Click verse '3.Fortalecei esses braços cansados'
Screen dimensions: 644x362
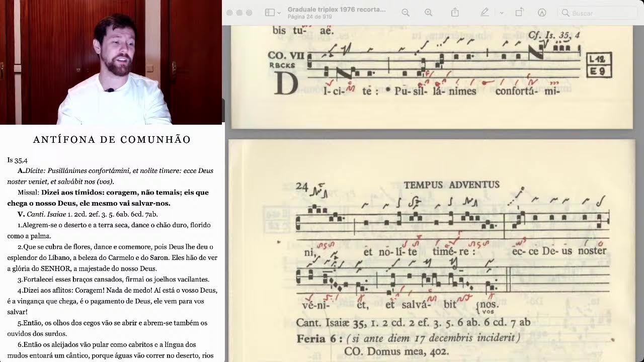point(113,280)
